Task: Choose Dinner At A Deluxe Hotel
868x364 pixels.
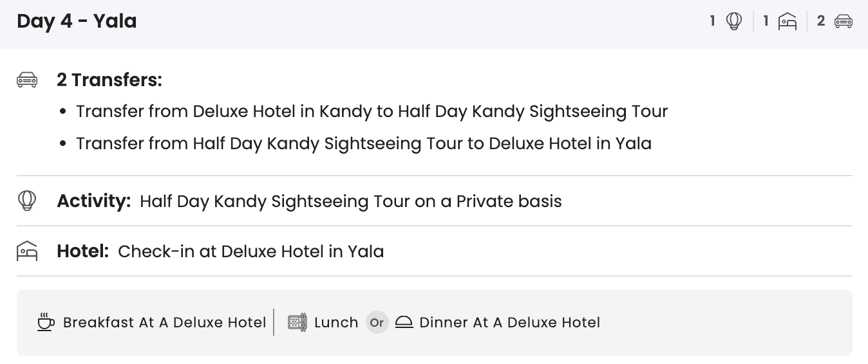Action: [509, 322]
